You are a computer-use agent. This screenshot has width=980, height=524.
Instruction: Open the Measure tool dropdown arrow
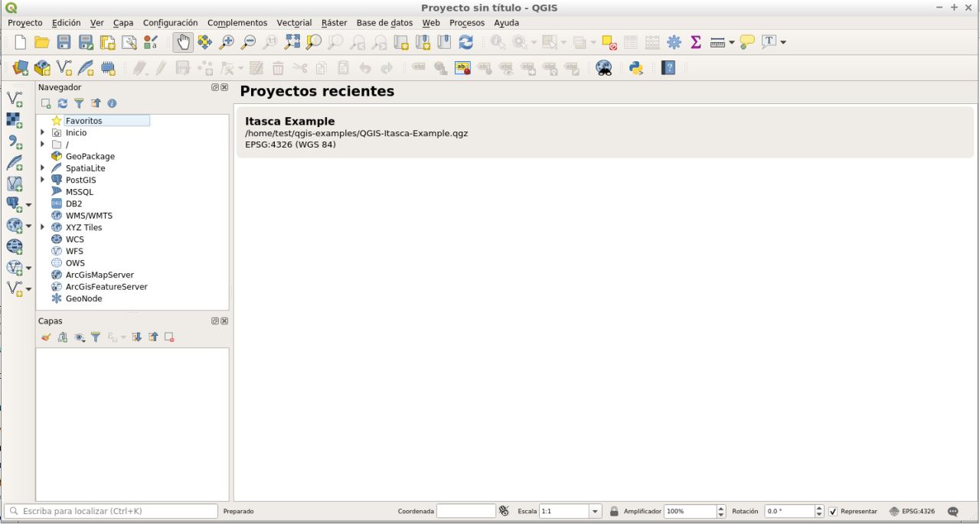point(732,43)
